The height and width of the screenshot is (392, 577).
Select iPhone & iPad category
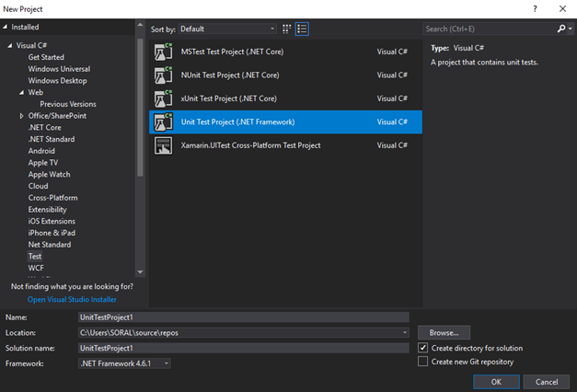[x=52, y=233]
